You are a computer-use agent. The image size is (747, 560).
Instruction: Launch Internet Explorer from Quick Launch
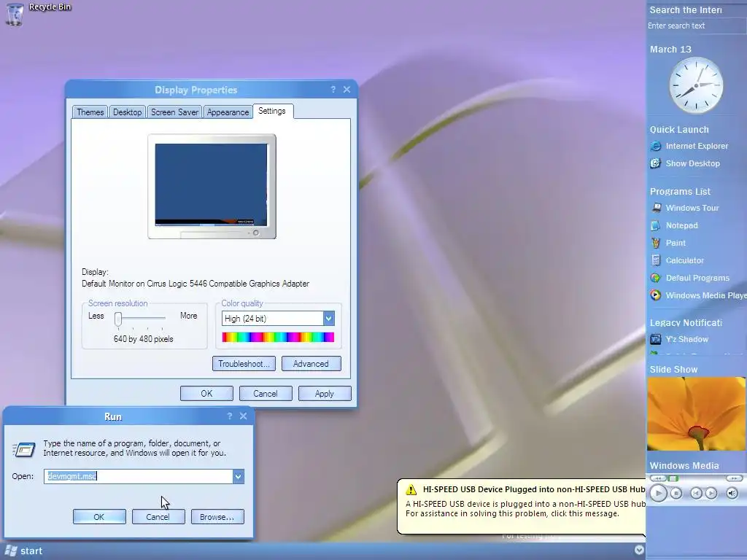689,146
